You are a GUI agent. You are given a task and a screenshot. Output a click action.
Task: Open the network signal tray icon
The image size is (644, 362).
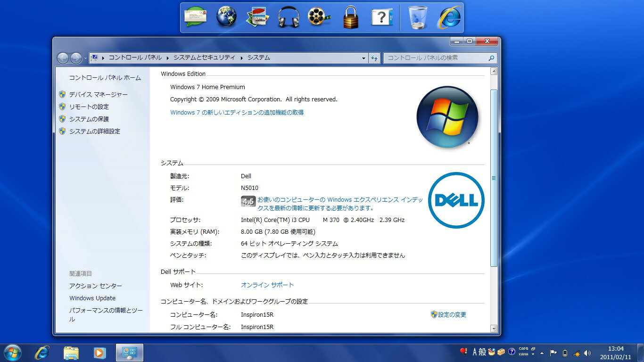576,353
